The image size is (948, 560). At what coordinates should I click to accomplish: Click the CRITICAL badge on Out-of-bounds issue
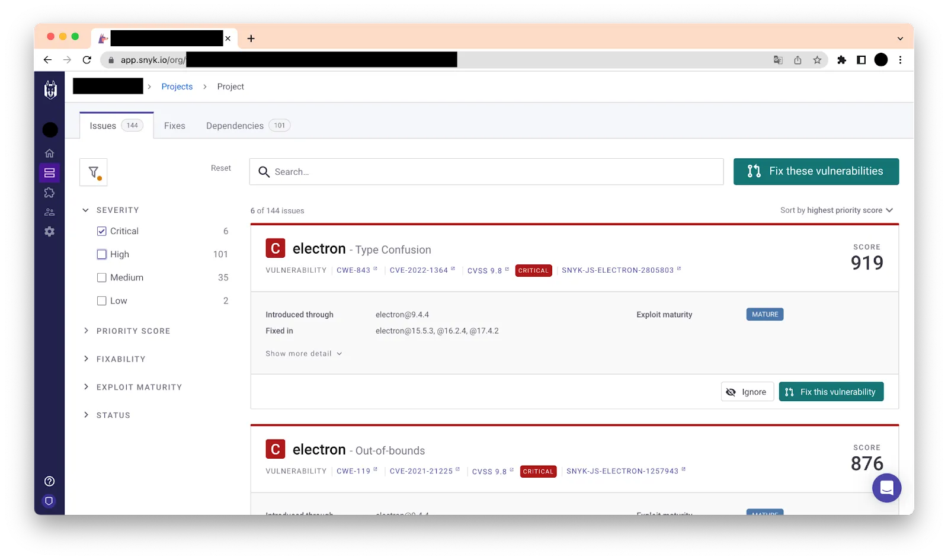pos(538,472)
